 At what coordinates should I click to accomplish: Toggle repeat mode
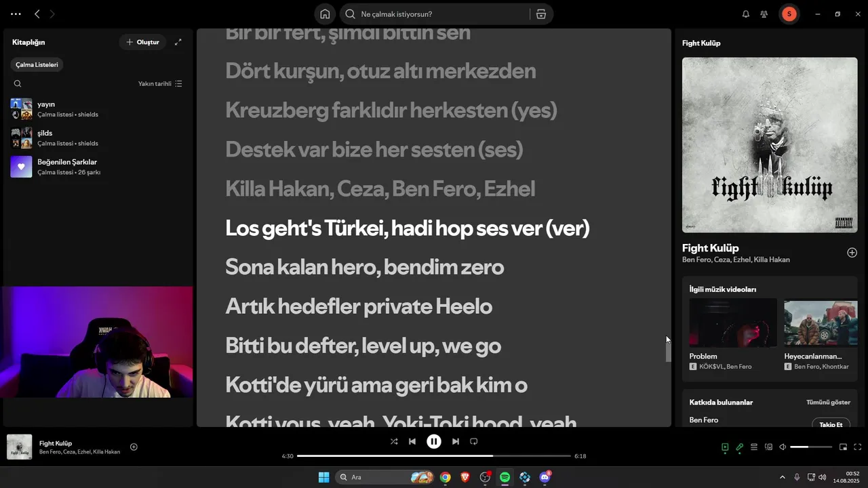tap(474, 441)
